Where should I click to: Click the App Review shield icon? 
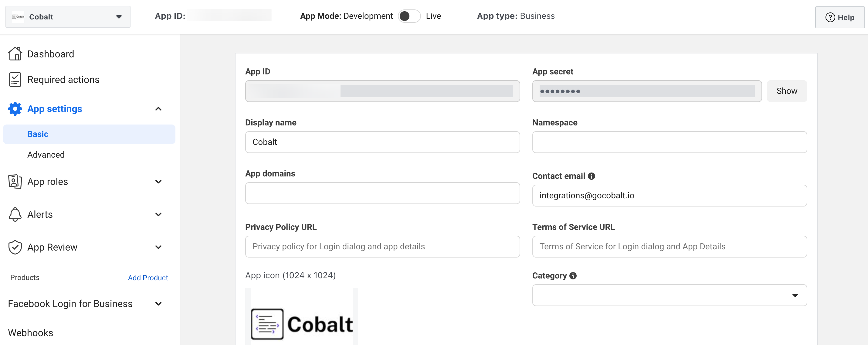15,247
